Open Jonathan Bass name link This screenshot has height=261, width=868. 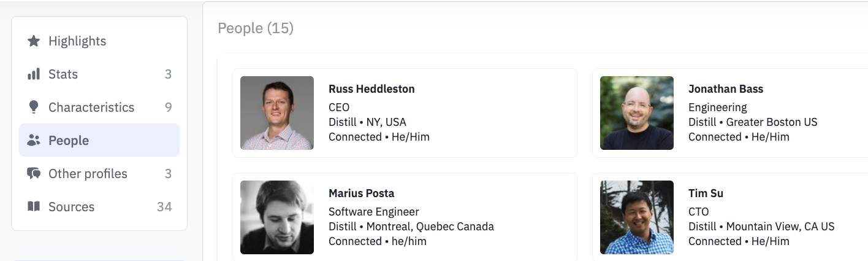click(726, 89)
